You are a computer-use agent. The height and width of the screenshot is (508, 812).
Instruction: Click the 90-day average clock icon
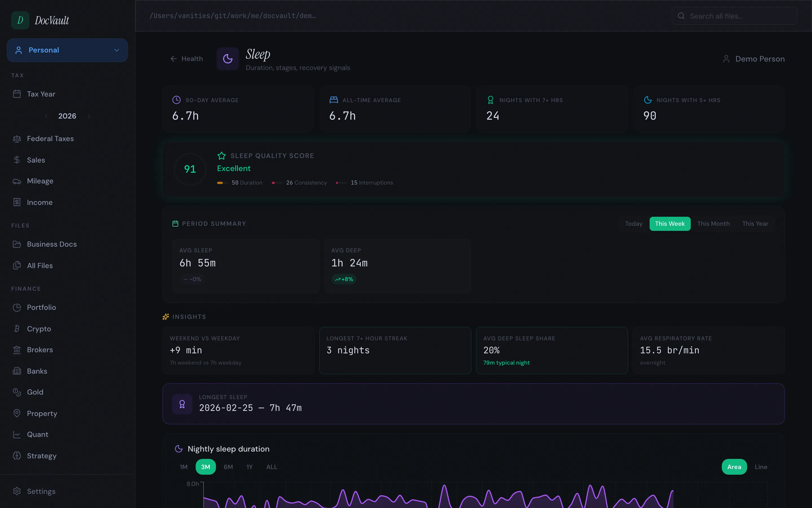(x=176, y=100)
